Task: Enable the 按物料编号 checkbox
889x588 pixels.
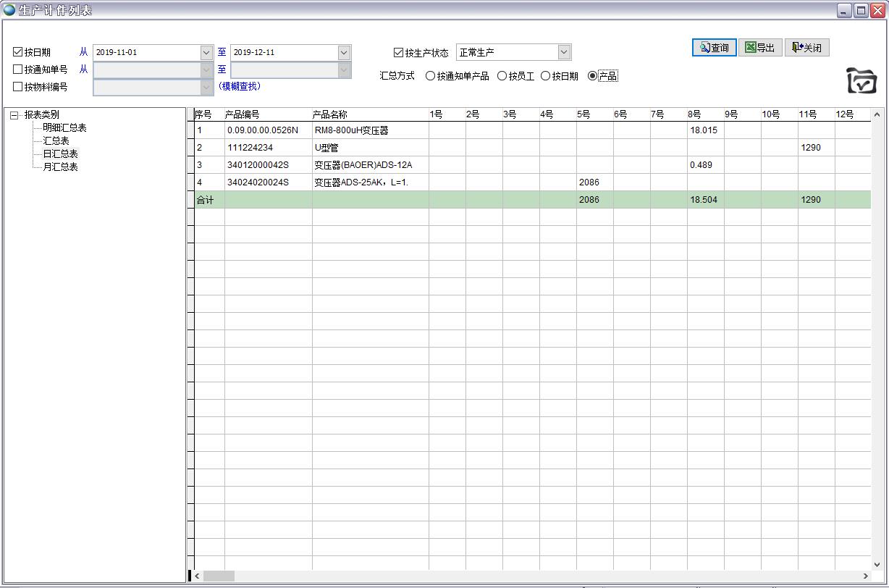Action: (x=18, y=87)
